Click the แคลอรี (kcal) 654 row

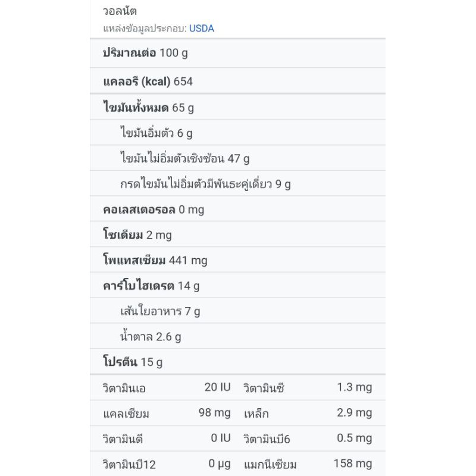pyautogui.click(x=148, y=82)
